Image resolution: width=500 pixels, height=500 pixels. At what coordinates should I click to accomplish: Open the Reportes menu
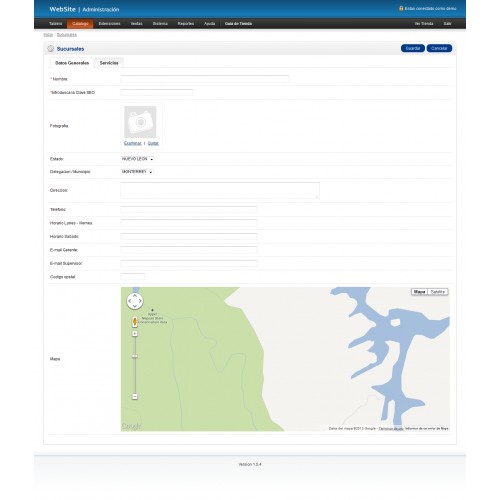(186, 24)
